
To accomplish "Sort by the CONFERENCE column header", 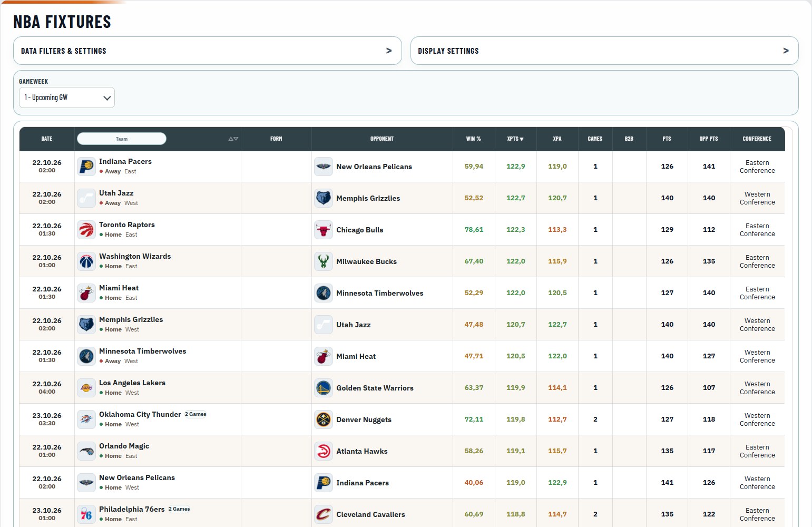I will pyautogui.click(x=757, y=139).
